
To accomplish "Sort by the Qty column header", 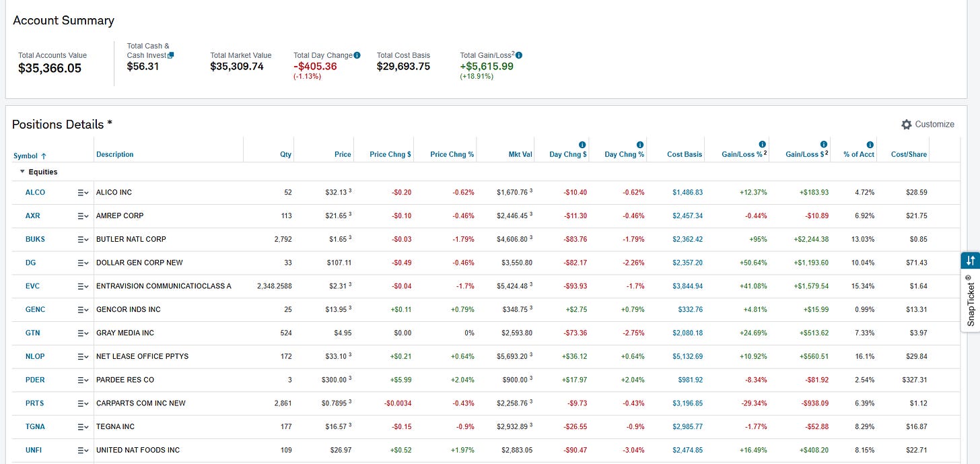I will [286, 154].
